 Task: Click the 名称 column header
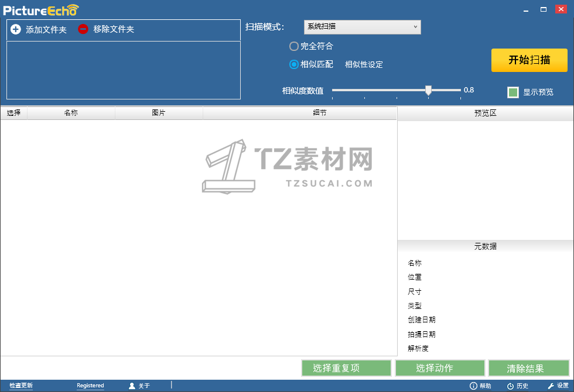tap(71, 113)
